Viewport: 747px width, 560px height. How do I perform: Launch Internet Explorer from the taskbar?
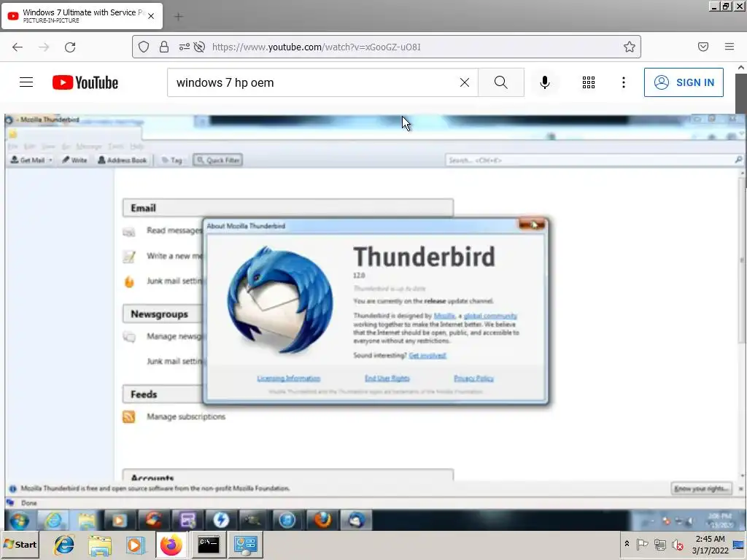tap(64, 545)
